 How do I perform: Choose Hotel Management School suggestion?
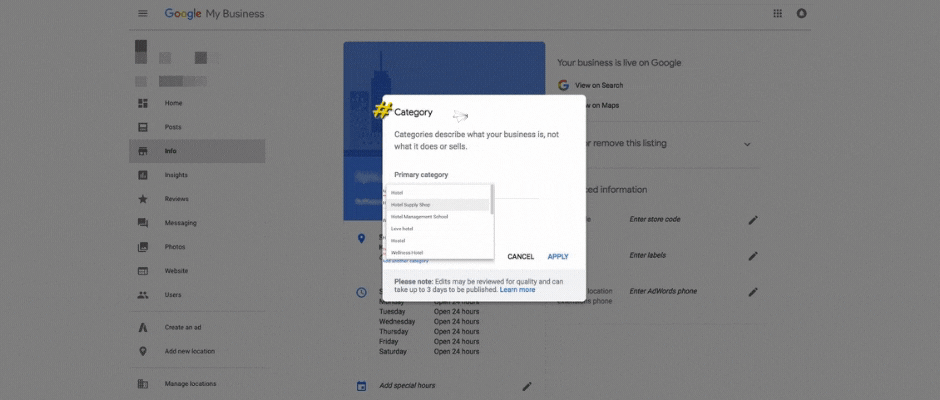pyautogui.click(x=438, y=216)
